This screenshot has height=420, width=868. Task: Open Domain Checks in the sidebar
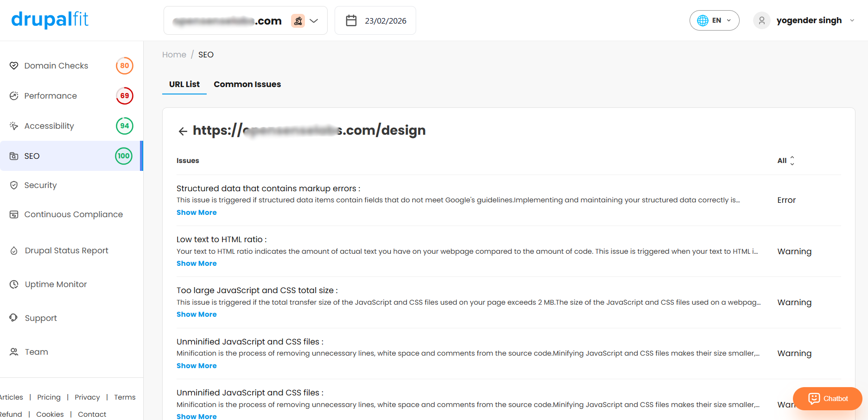56,66
